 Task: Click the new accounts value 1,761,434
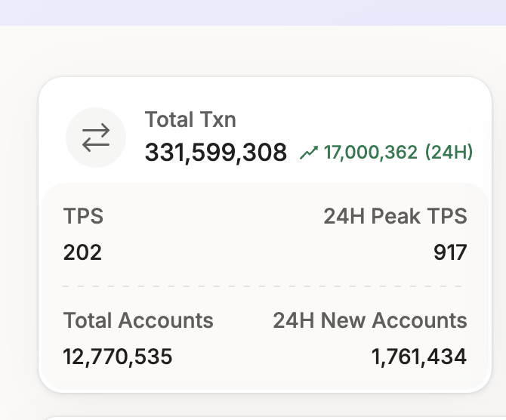coord(419,357)
